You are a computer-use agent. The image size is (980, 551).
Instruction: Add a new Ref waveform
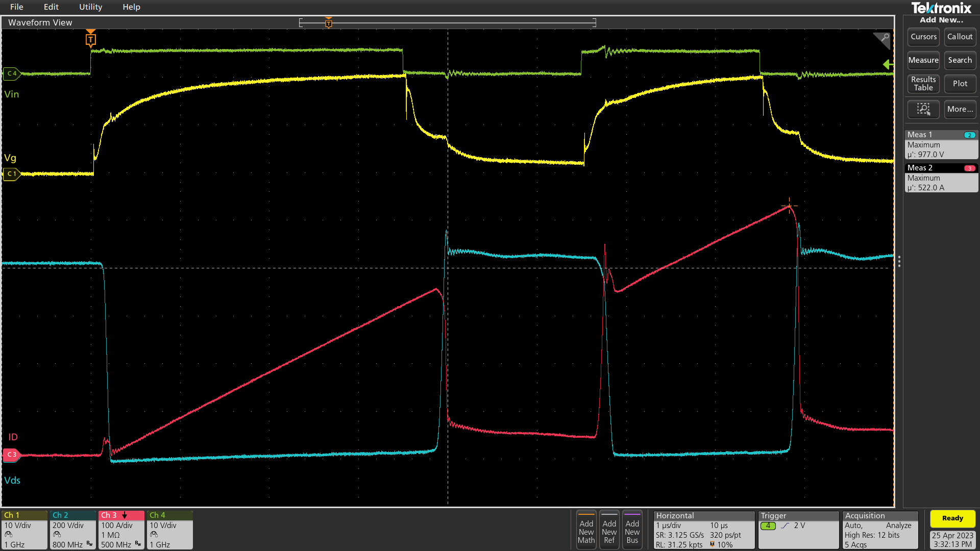click(609, 530)
